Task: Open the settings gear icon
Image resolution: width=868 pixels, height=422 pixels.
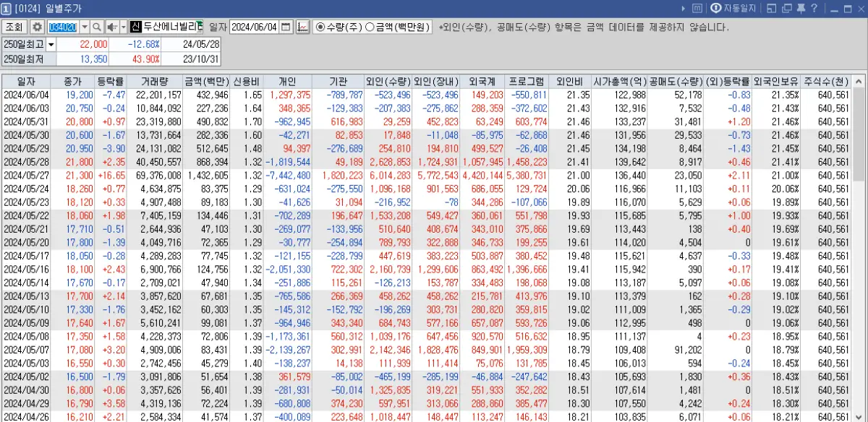Action: pyautogui.click(x=36, y=25)
